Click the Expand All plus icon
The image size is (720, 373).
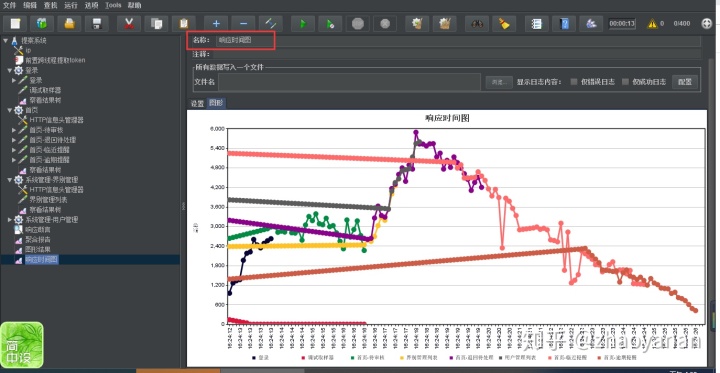pos(216,23)
